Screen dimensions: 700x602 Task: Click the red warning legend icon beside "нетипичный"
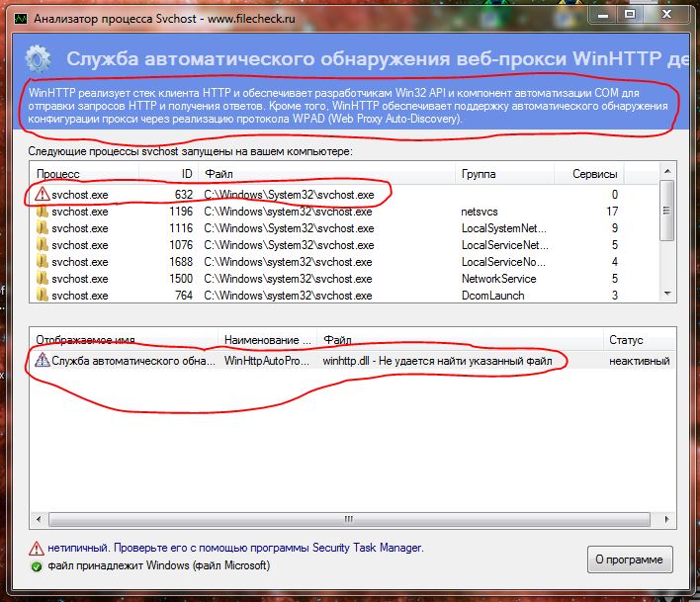click(x=37, y=548)
